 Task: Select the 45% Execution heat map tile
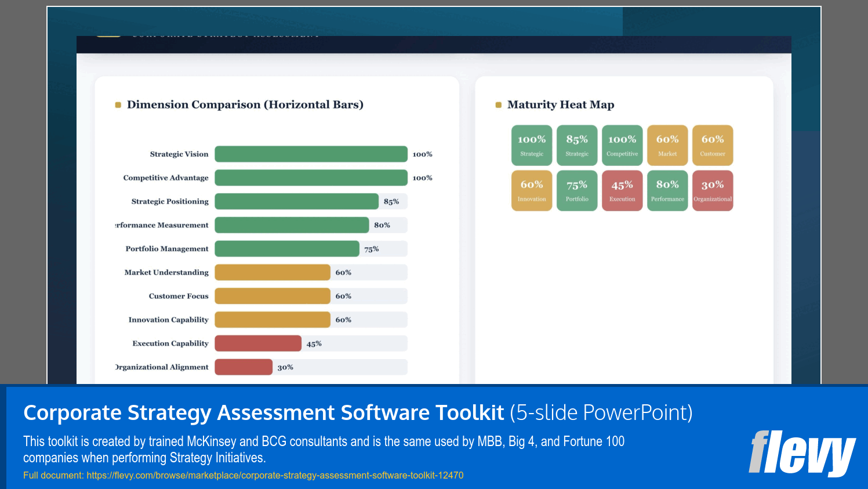tap(622, 190)
